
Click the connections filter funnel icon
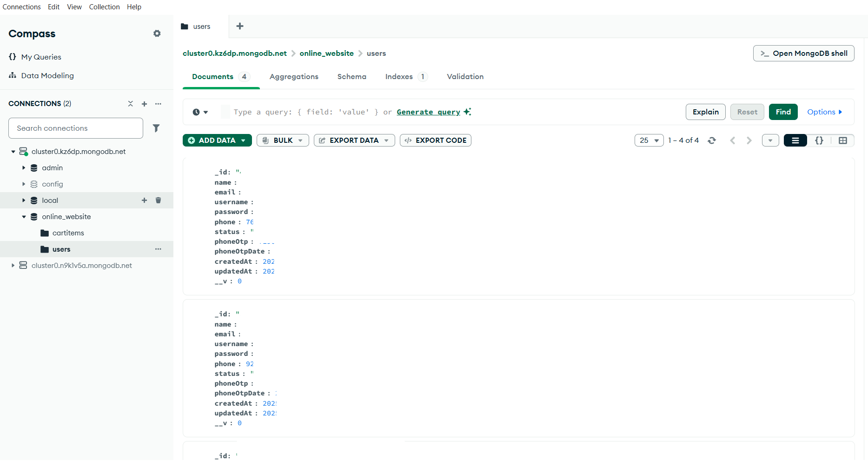(156, 128)
